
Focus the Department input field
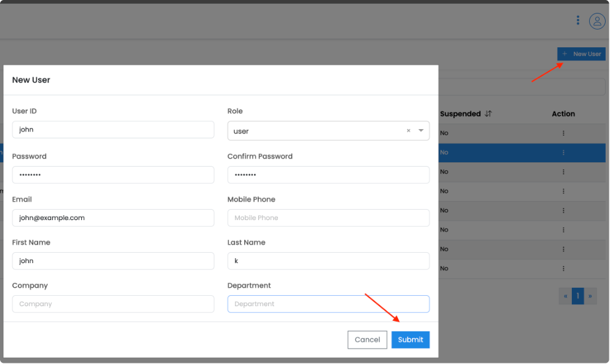[x=328, y=304]
